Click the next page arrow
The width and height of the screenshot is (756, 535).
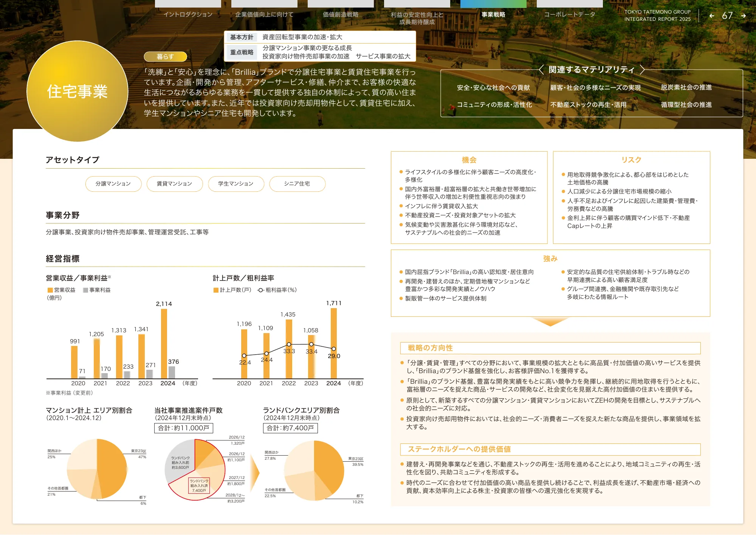[x=744, y=16]
